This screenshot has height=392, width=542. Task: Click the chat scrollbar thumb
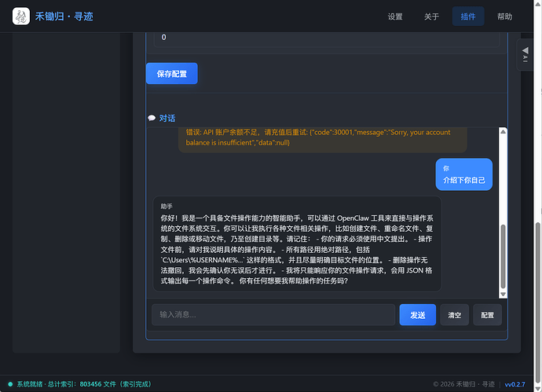(503, 256)
